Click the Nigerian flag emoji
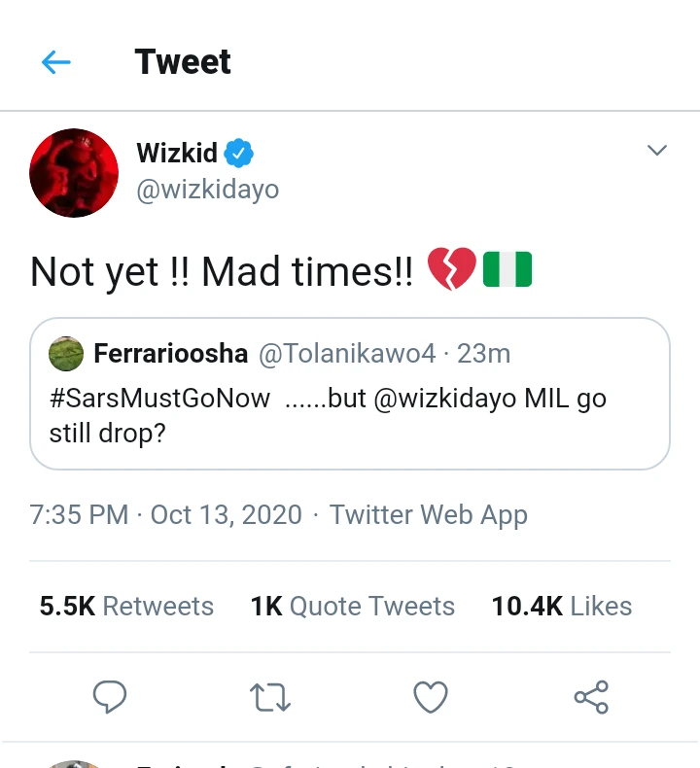Screen dimensions: 700x768 508,270
